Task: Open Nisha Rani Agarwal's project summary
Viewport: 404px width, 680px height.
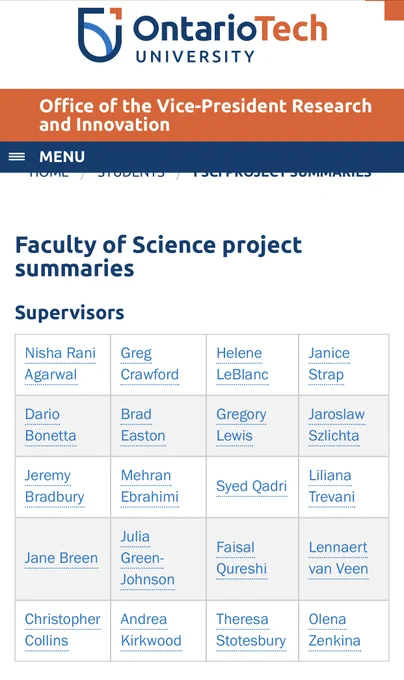Action: 60,364
